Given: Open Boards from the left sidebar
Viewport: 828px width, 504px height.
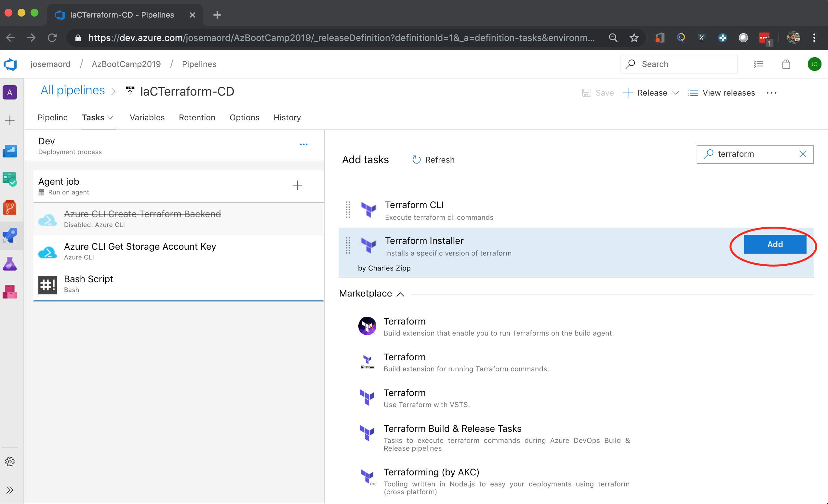Looking at the screenshot, I should coord(10,179).
